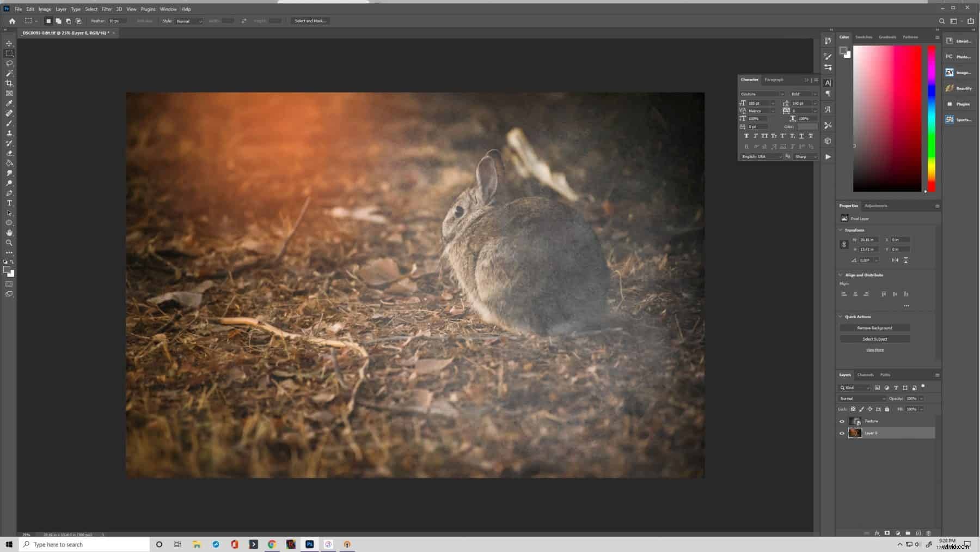Screen dimensions: 980x552
Task: Hide Layer 0 visibility
Action: [x=842, y=433]
